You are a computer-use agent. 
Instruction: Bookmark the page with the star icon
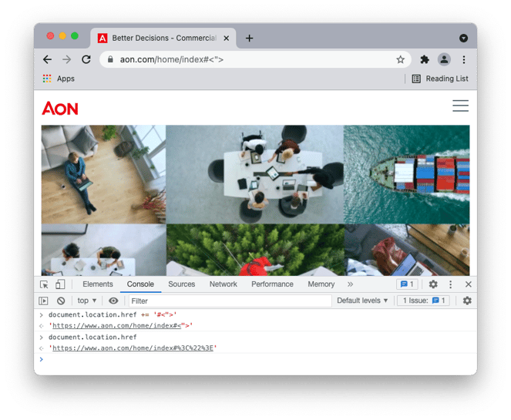tap(400, 59)
